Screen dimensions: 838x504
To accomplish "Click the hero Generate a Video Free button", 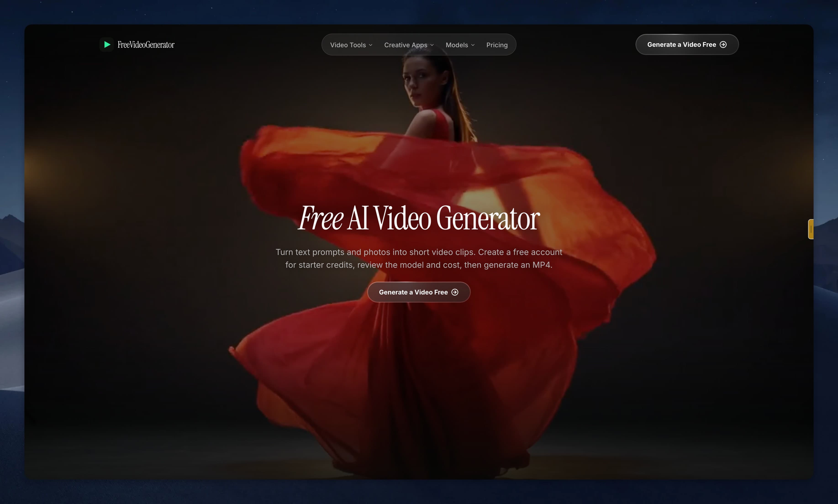I will 419,292.
